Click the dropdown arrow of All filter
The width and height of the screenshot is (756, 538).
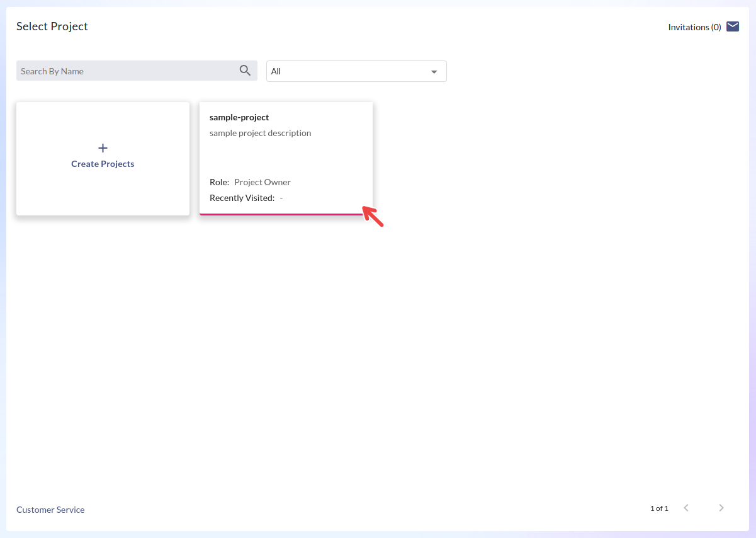pyautogui.click(x=434, y=72)
